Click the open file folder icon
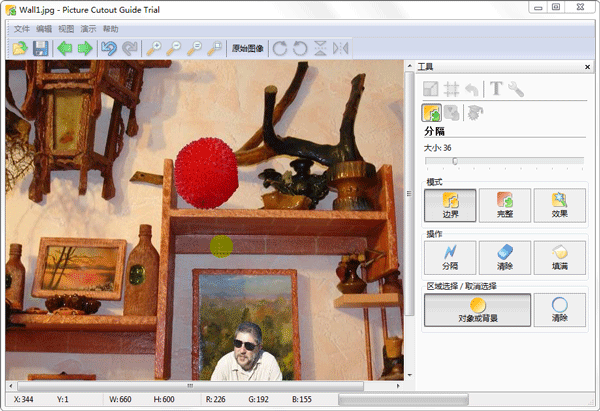 coord(20,48)
